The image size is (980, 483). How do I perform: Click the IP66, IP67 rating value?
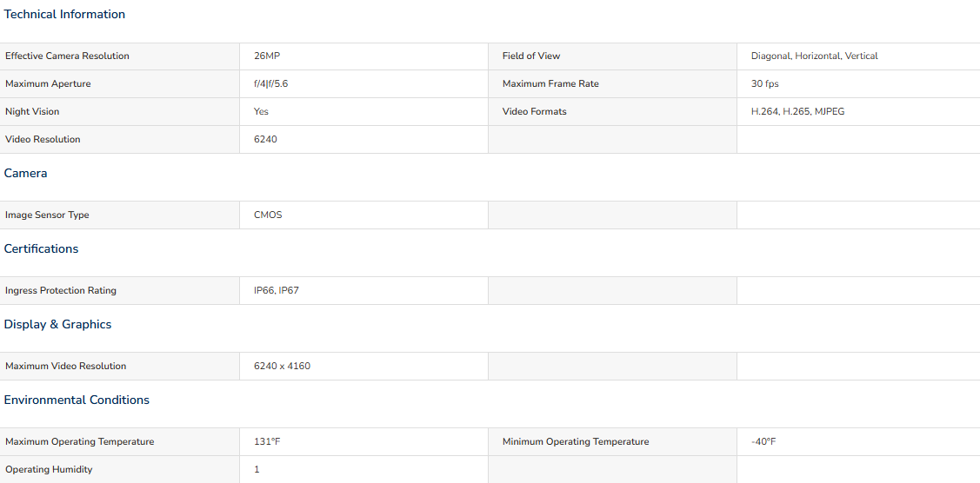(277, 291)
